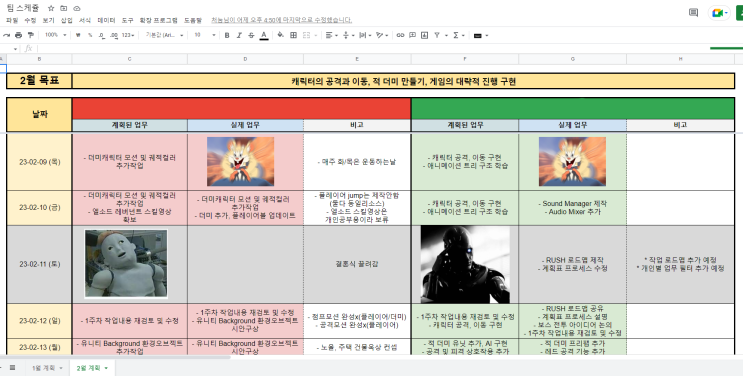Image resolution: width=743 pixels, height=376 pixels.
Task: Click the move-to-folder icon beside the title
Action: point(63,9)
